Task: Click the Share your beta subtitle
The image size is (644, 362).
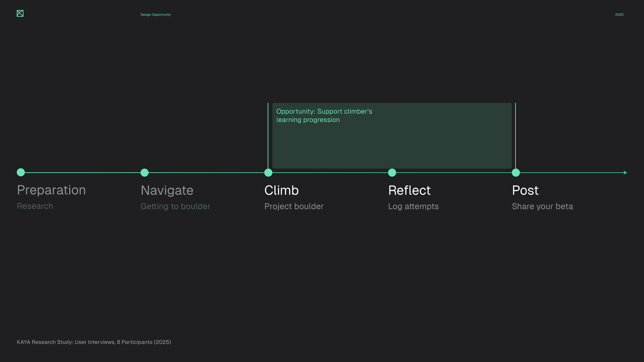Action: click(542, 206)
